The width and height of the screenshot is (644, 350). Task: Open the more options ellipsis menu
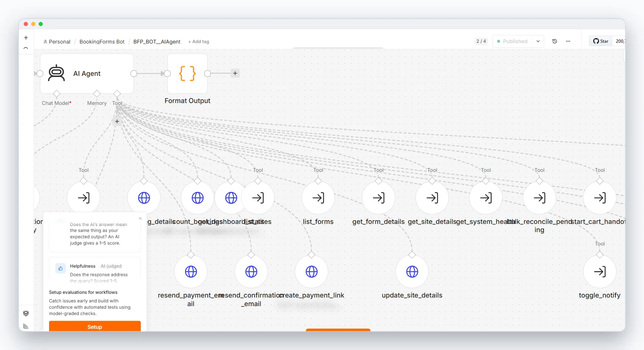click(568, 41)
